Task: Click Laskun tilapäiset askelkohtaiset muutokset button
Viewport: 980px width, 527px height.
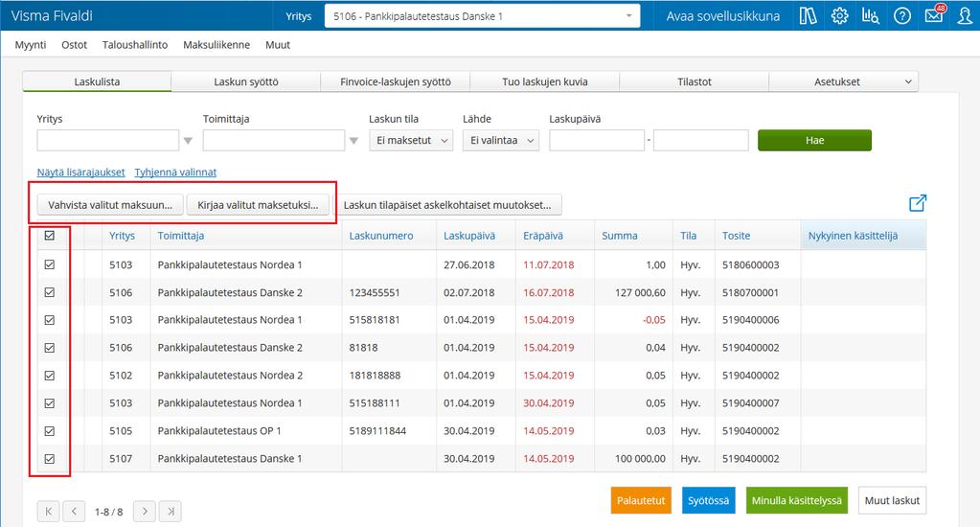Action: tap(447, 205)
